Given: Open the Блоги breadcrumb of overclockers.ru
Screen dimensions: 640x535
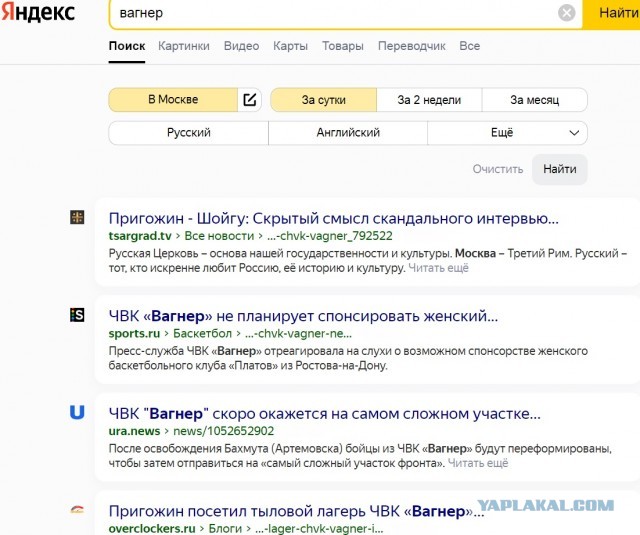Looking at the screenshot, I should [x=225, y=528].
